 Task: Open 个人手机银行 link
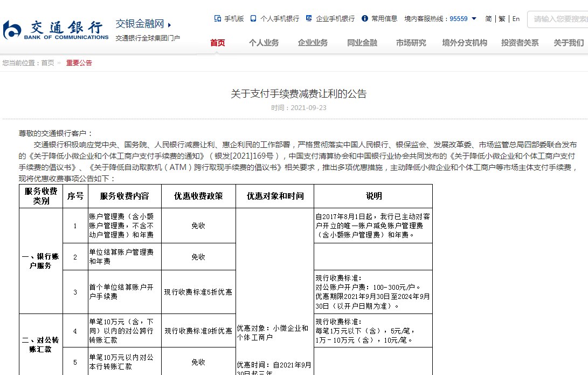pos(280,19)
